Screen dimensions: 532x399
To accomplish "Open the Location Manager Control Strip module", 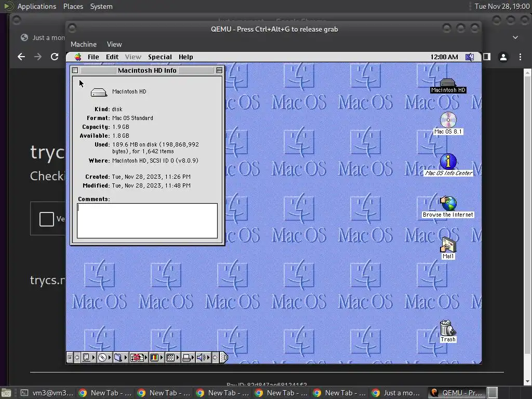I will tap(139, 357).
